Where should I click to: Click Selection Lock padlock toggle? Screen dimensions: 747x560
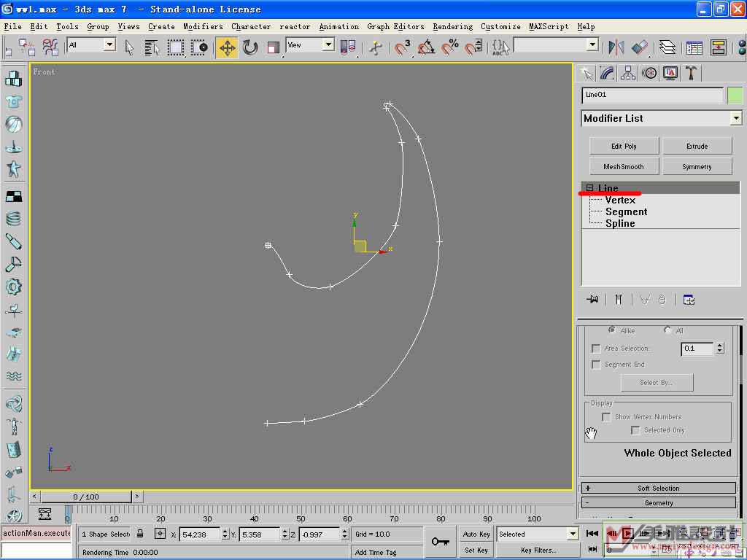(140, 533)
